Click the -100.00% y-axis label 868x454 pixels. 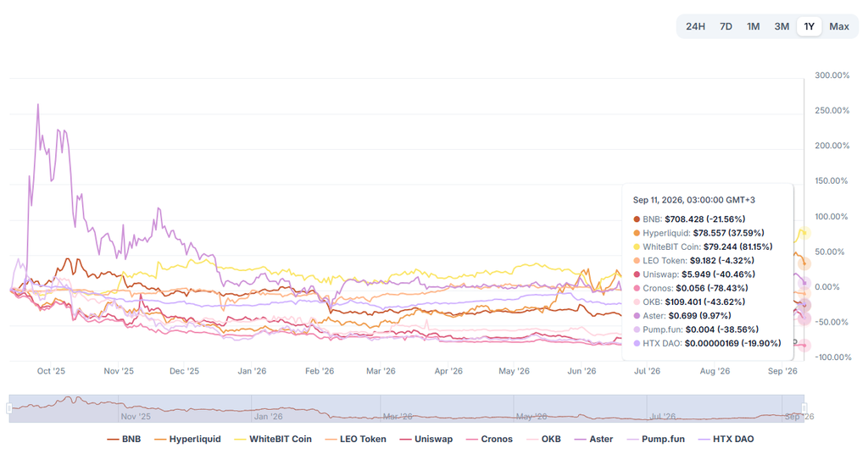(833, 357)
